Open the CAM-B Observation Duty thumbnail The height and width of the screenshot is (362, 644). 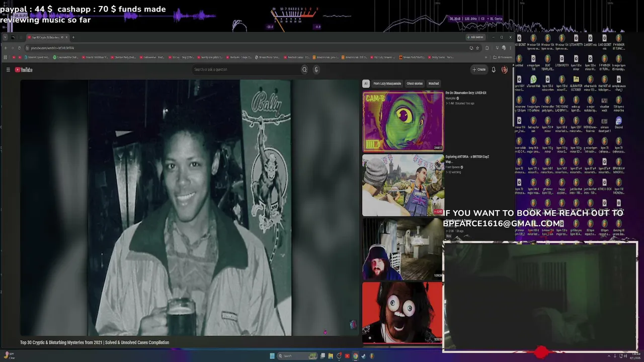pyautogui.click(x=403, y=121)
